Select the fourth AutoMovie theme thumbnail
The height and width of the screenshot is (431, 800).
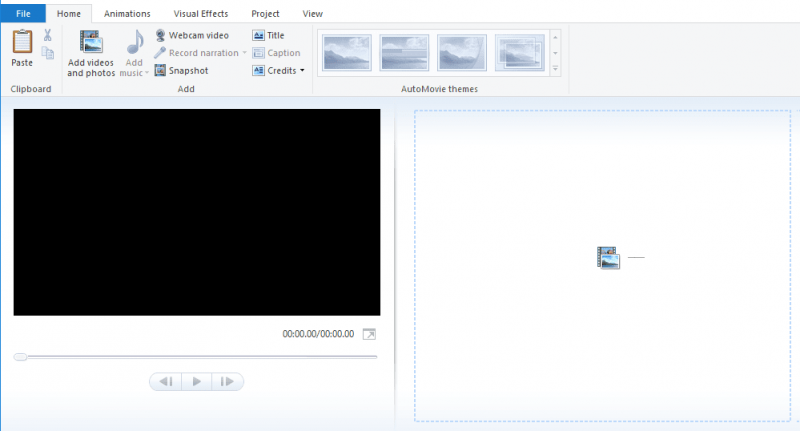pyautogui.click(x=519, y=53)
